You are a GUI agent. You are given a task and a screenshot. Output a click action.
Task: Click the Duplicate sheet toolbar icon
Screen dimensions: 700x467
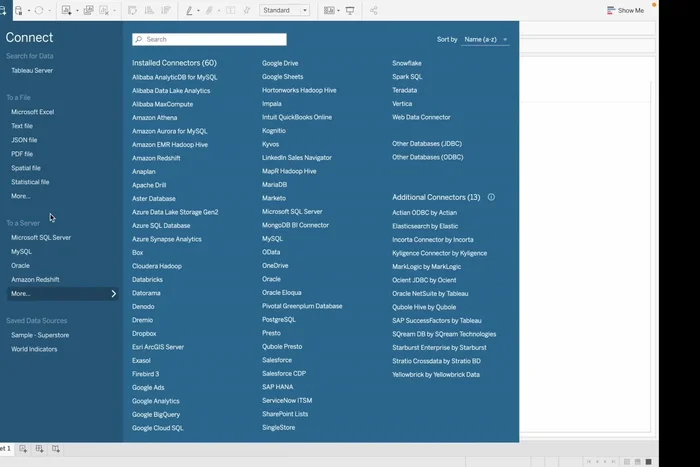point(88,10)
